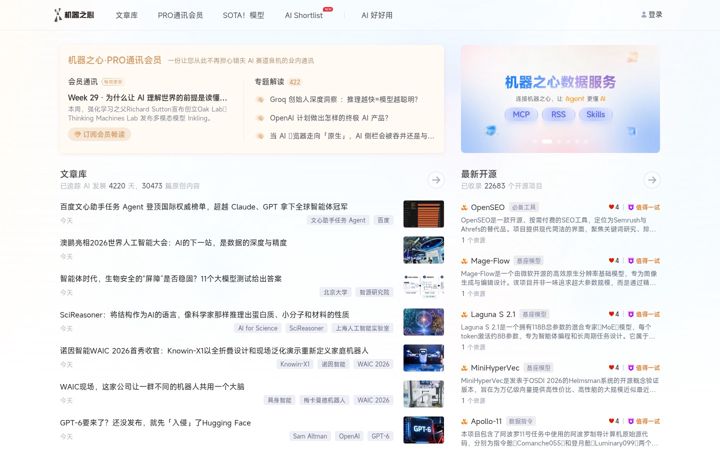This screenshot has width=720, height=450.
Task: Click the RSS pill on the banner
Action: [558, 114]
